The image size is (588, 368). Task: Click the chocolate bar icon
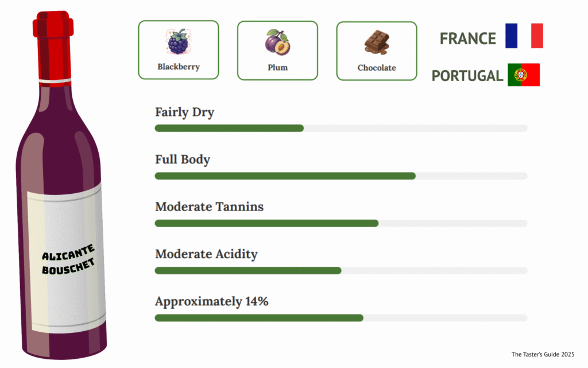[x=376, y=42]
